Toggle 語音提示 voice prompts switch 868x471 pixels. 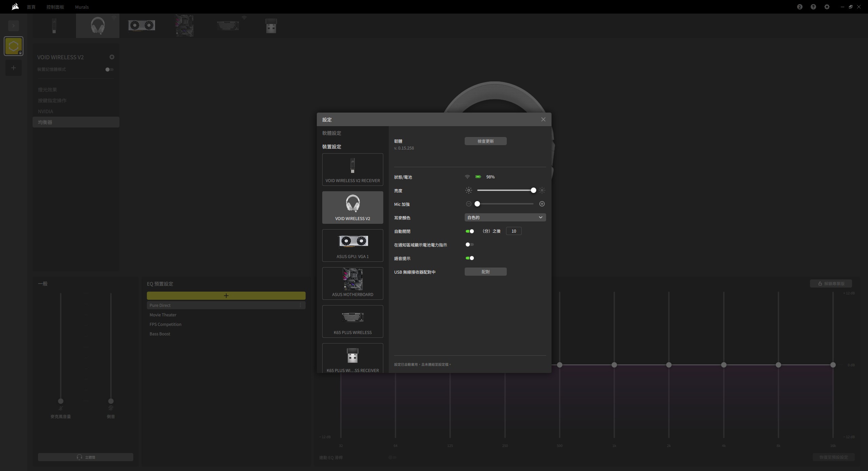[469, 258]
